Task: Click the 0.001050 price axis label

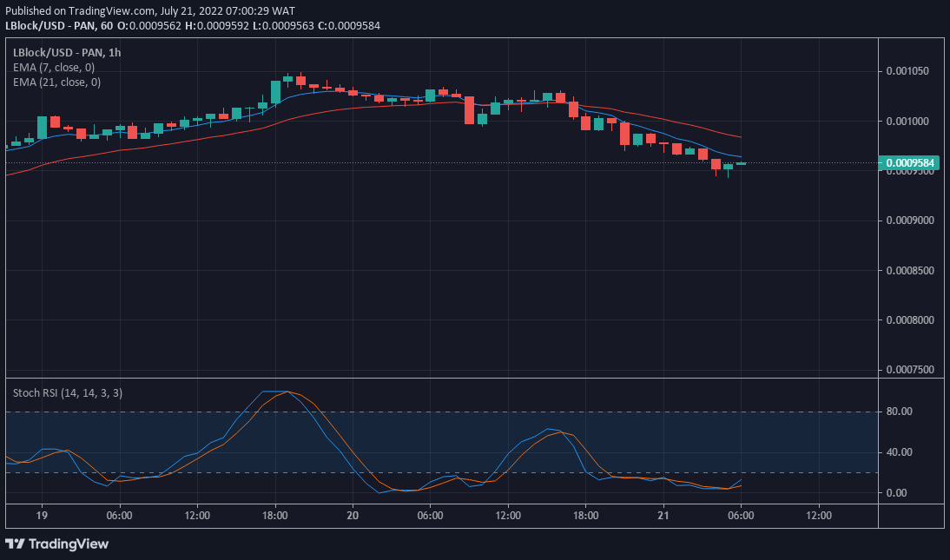Action: point(907,71)
